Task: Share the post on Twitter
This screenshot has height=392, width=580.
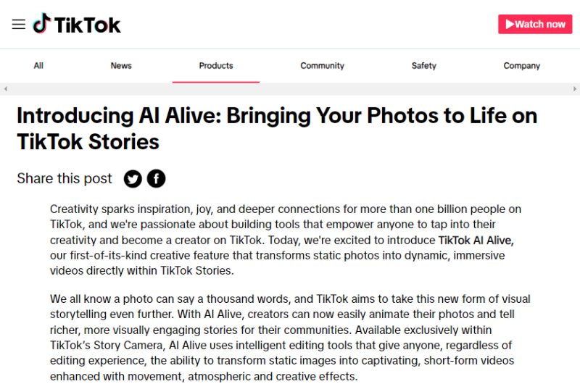Action: click(x=133, y=178)
